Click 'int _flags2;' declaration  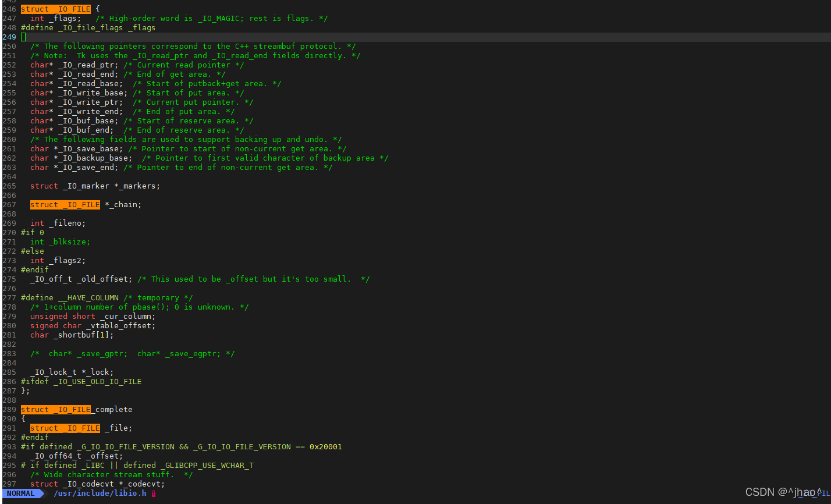[58, 261]
